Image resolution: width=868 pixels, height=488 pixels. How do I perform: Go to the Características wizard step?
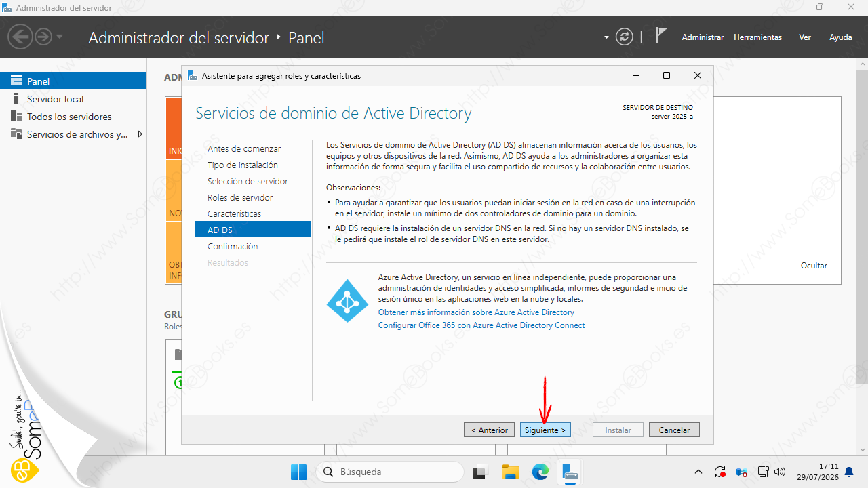[x=234, y=213]
